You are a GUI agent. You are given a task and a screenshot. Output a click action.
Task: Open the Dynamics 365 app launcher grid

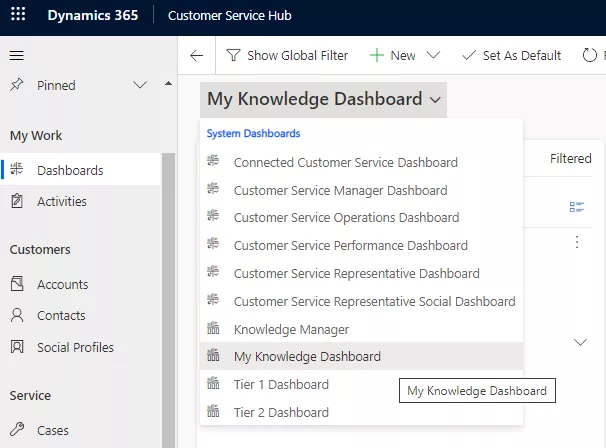point(18,14)
